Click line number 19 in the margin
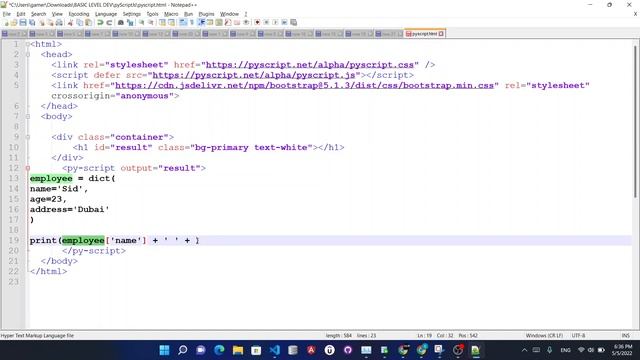This screenshot has width=640, height=360. [x=14, y=240]
